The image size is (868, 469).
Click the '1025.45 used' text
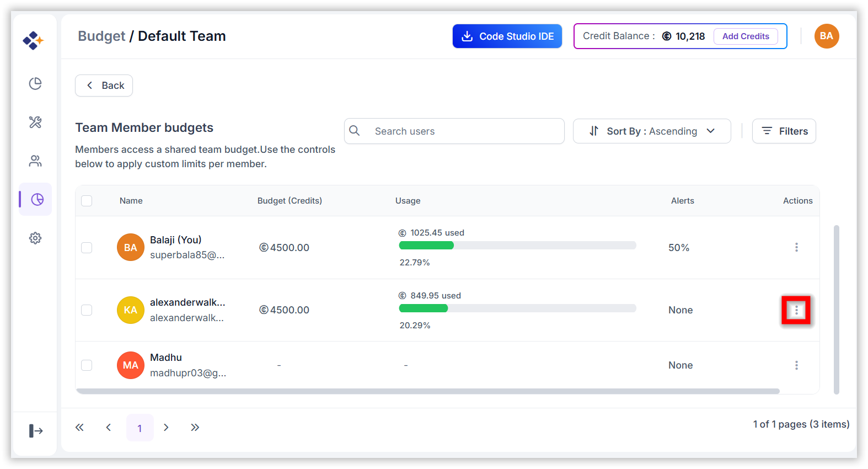click(437, 233)
